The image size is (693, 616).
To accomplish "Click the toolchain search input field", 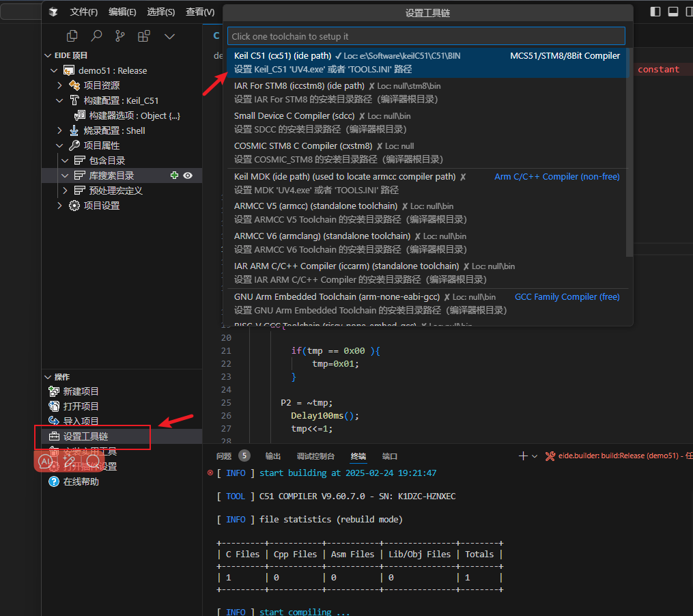I will [x=426, y=36].
